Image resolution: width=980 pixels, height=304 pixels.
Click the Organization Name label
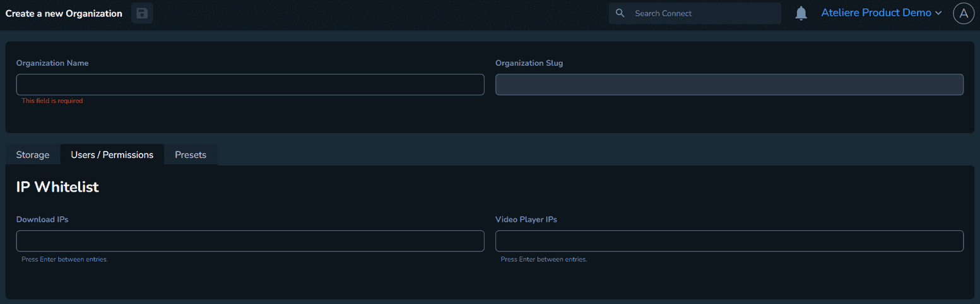pyautogui.click(x=52, y=63)
